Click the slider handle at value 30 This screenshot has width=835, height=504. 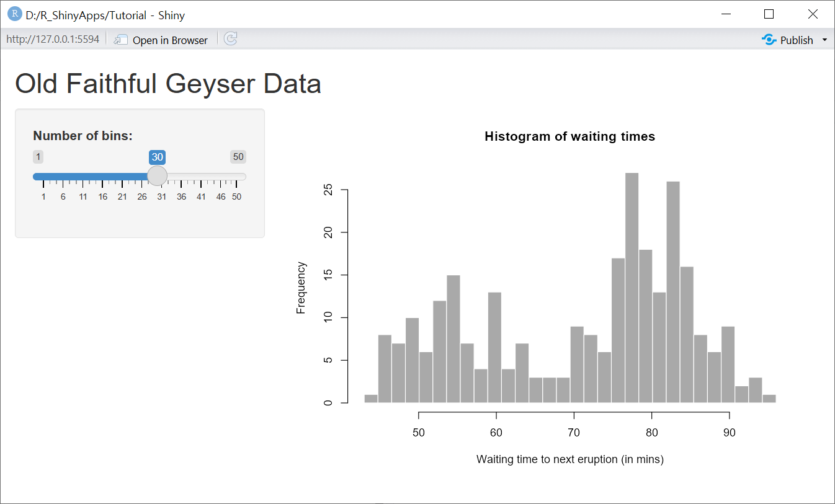[158, 176]
